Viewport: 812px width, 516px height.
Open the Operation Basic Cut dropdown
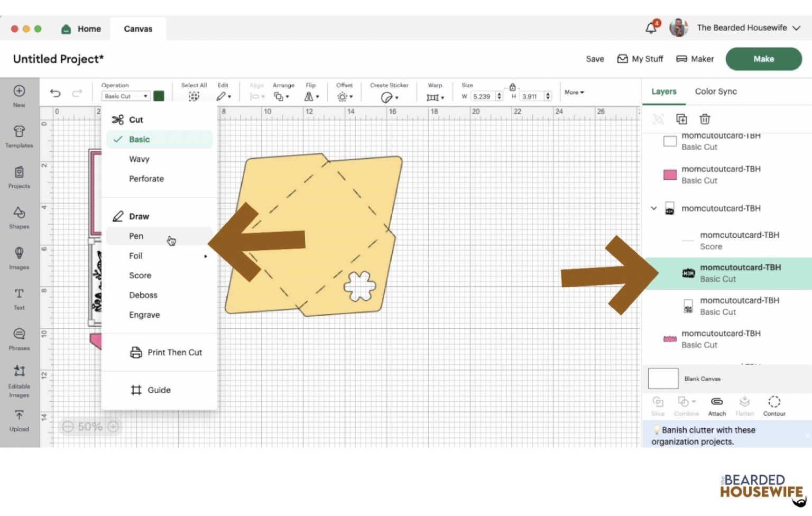pos(125,96)
